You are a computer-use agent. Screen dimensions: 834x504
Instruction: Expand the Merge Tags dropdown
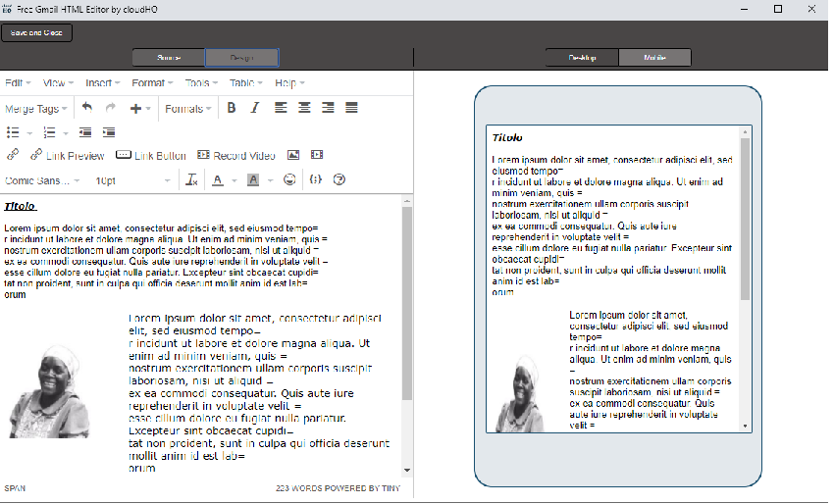pos(36,109)
